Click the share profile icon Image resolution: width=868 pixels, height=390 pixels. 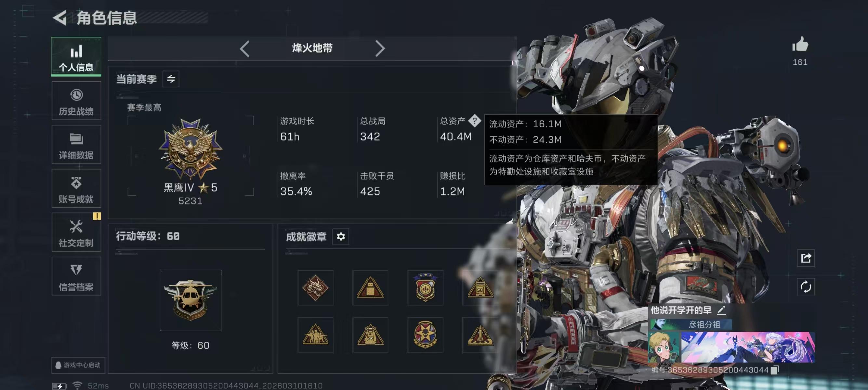(x=806, y=258)
